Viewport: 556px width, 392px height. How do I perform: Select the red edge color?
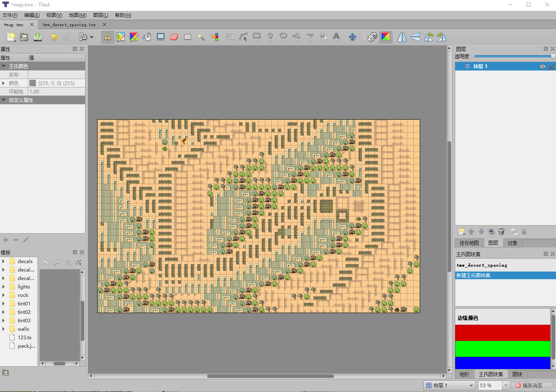[x=502, y=333]
